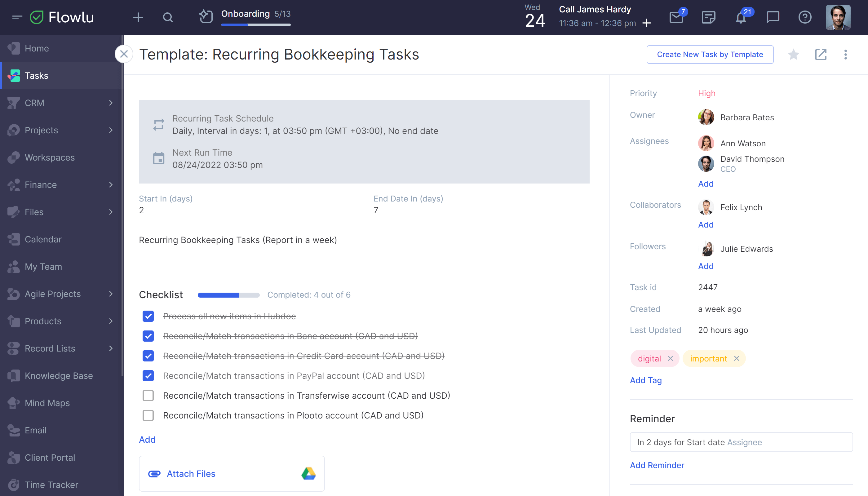Image resolution: width=868 pixels, height=496 pixels.
Task: Click the notifications bell icon
Action: pos(741,17)
